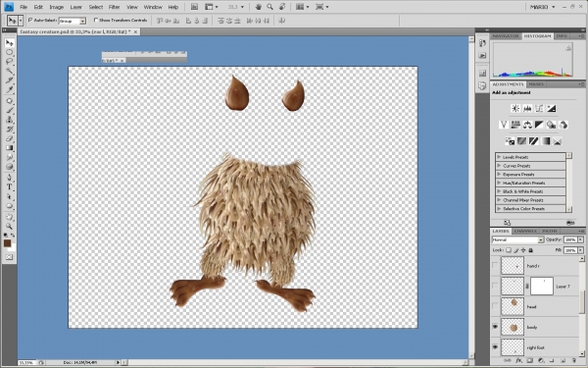Toggle Quick Mask mode
Viewport: 588px width, 368px height.
(x=9, y=257)
